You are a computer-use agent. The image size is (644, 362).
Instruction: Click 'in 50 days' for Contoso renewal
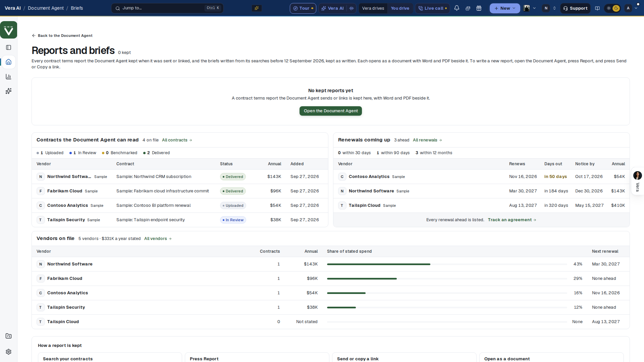click(555, 177)
